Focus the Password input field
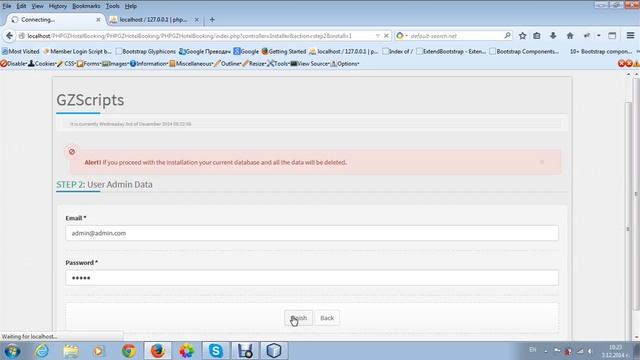 coord(312,278)
